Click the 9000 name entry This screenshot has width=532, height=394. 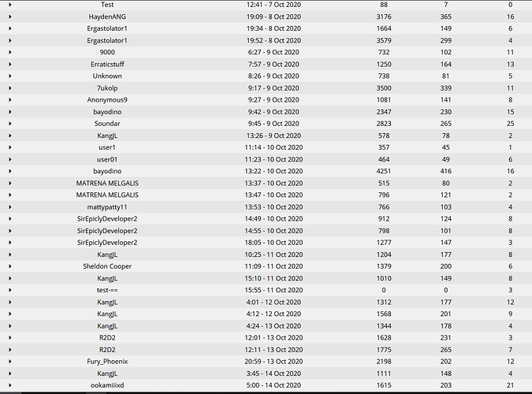tap(107, 52)
